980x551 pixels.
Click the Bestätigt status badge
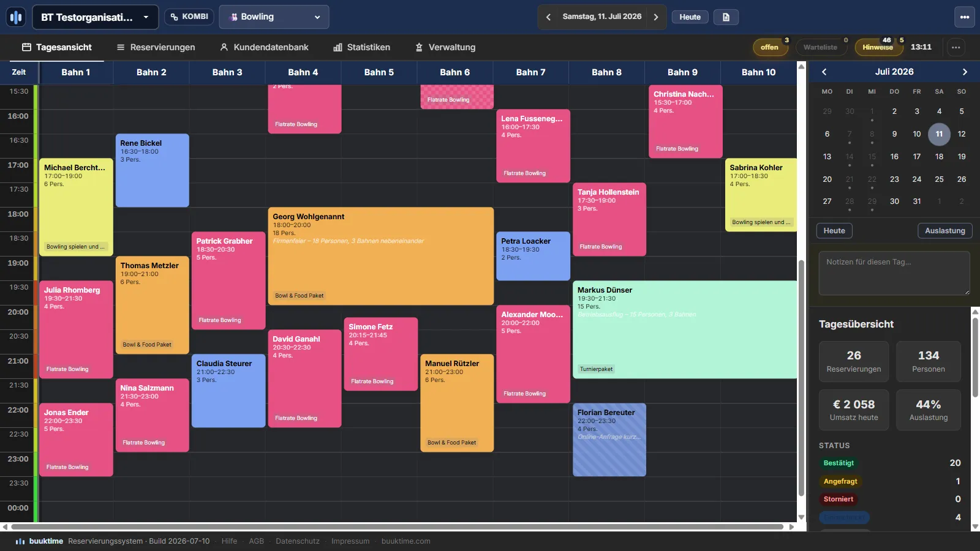pyautogui.click(x=839, y=463)
